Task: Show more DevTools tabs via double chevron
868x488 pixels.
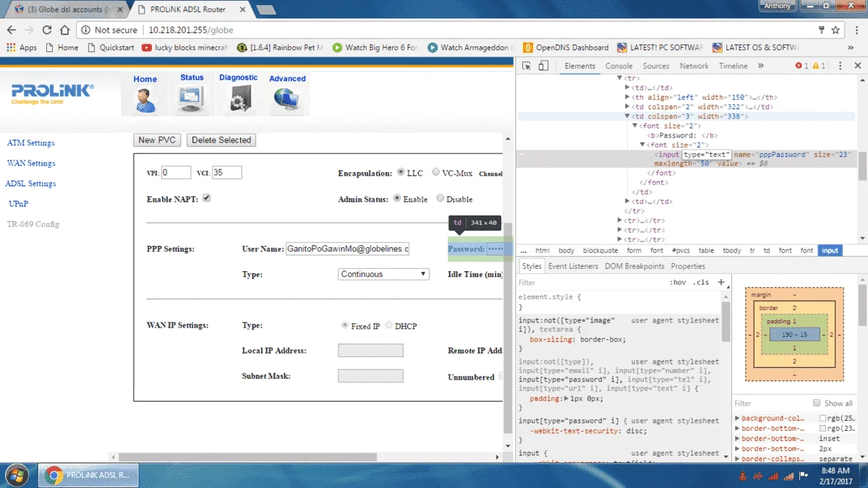Action: point(761,66)
